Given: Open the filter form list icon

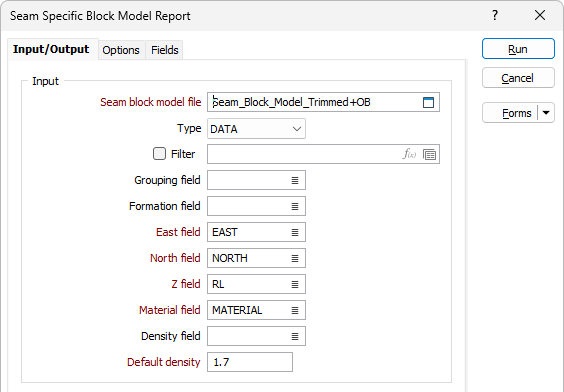Looking at the screenshot, I should point(429,155).
